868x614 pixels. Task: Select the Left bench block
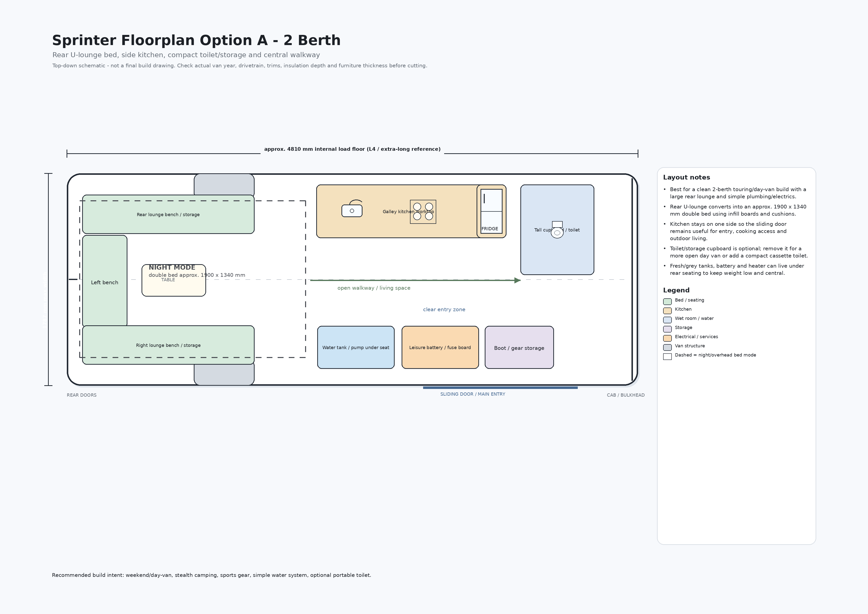[x=105, y=281]
